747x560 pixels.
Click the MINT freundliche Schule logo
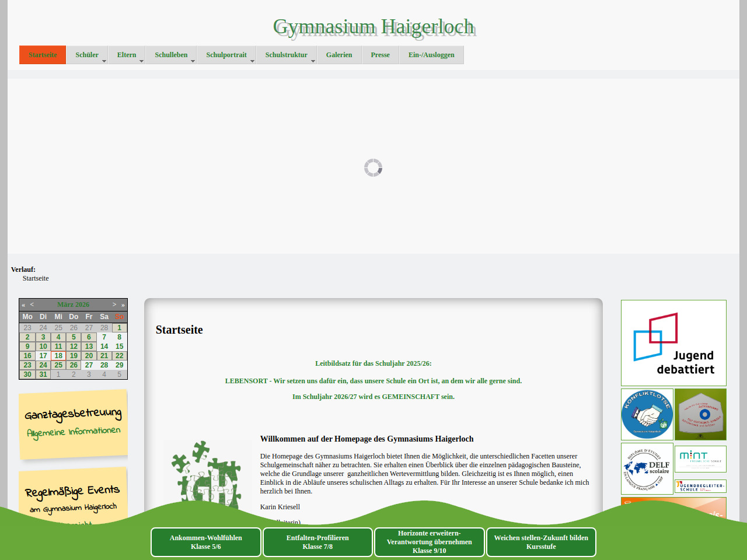tap(700, 459)
